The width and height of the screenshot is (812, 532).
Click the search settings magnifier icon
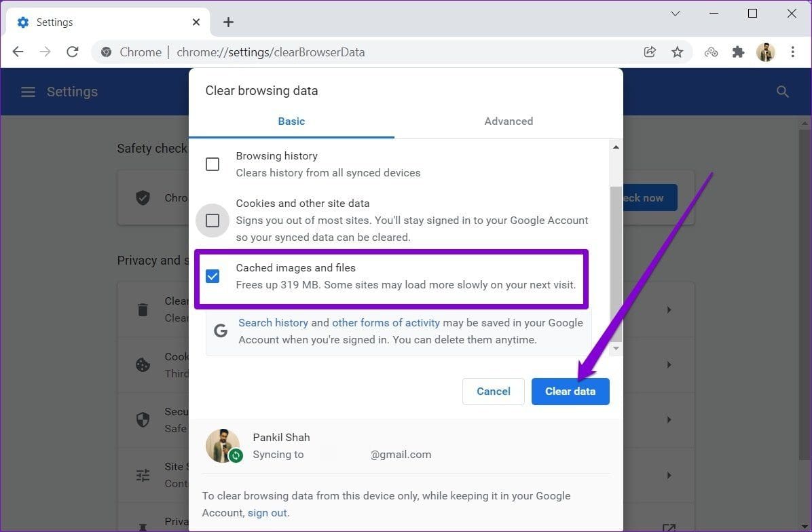click(x=783, y=92)
